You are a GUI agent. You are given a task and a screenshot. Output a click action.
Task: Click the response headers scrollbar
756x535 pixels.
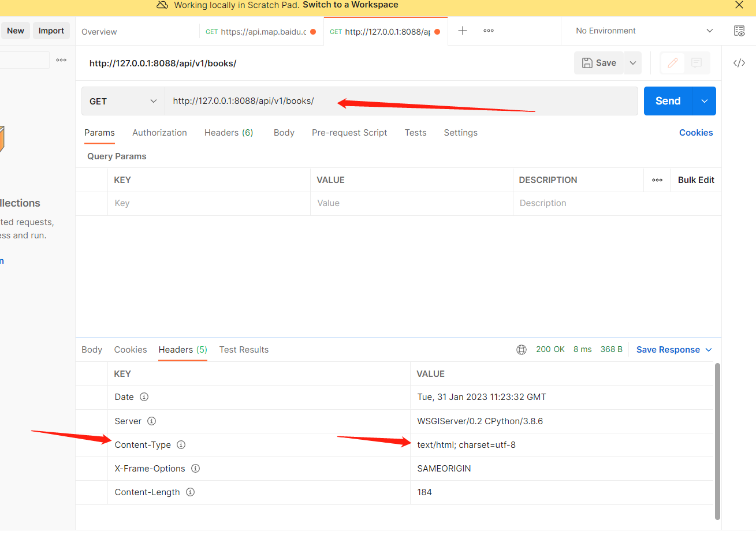click(718, 441)
